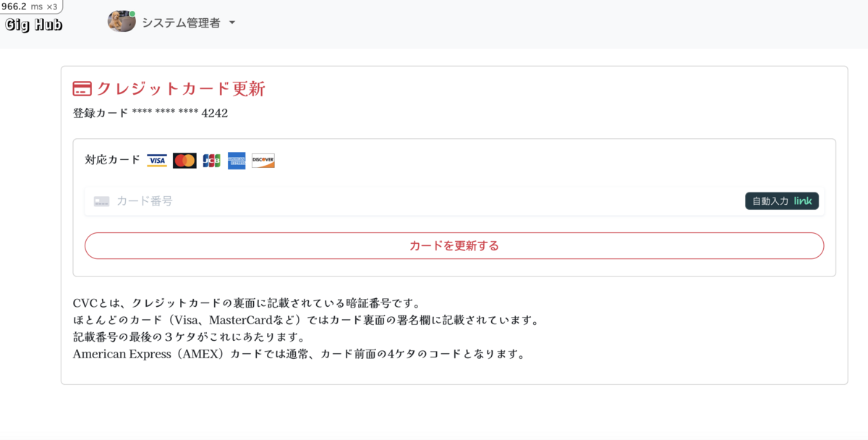The width and height of the screenshot is (868, 440).
Task: Click the Gig Hub logo
Action: (x=31, y=22)
